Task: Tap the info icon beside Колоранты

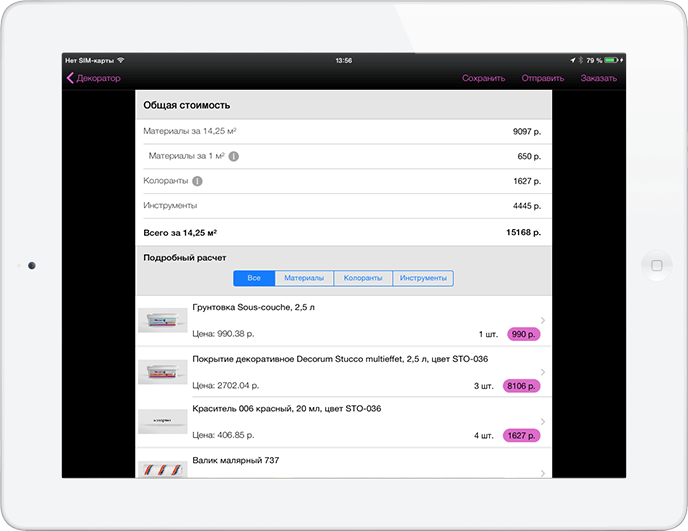Action: [197, 181]
